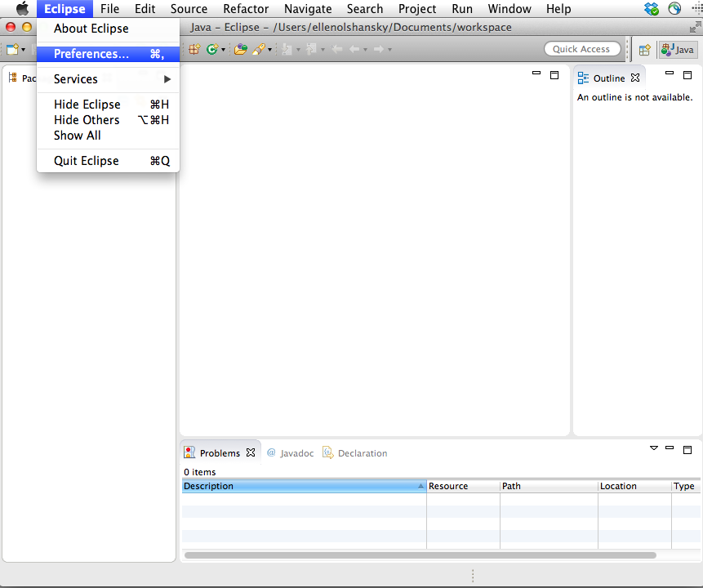Click the horizontal scrollbar in Problems view
Viewport: 703px width, 588px height.
(420, 555)
